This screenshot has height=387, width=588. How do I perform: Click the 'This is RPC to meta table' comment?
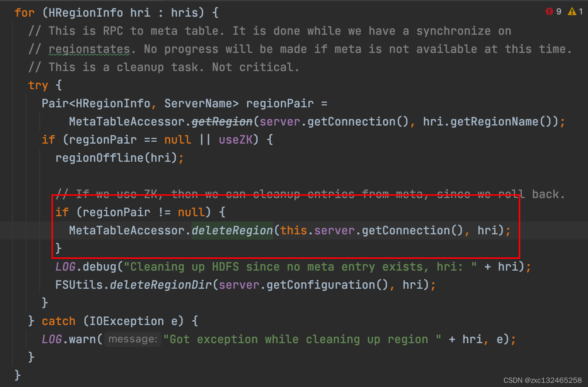coord(270,31)
